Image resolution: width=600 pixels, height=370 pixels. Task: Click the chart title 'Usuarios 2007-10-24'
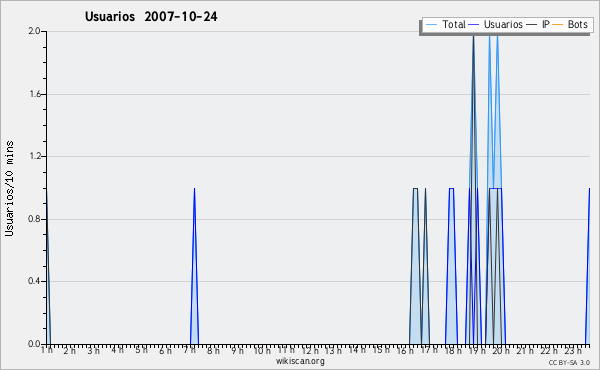click(151, 16)
